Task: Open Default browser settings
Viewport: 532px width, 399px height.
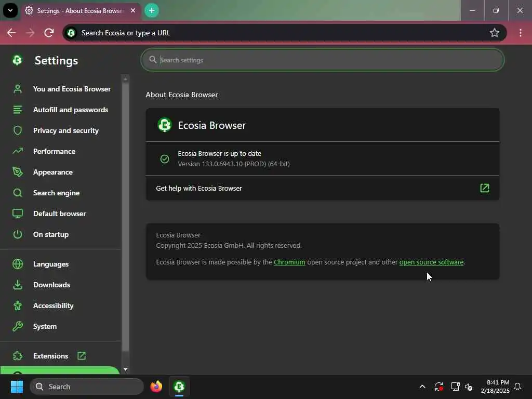Action: point(60,214)
